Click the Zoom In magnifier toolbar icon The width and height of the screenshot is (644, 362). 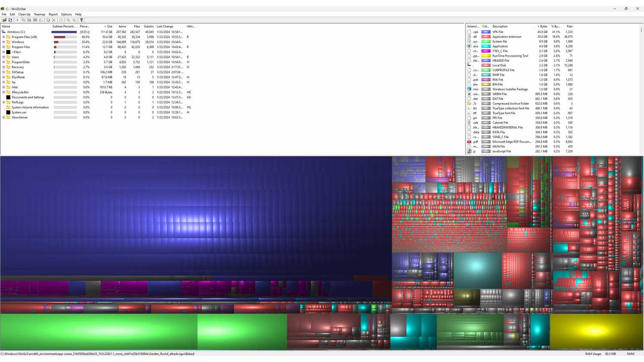point(68,20)
